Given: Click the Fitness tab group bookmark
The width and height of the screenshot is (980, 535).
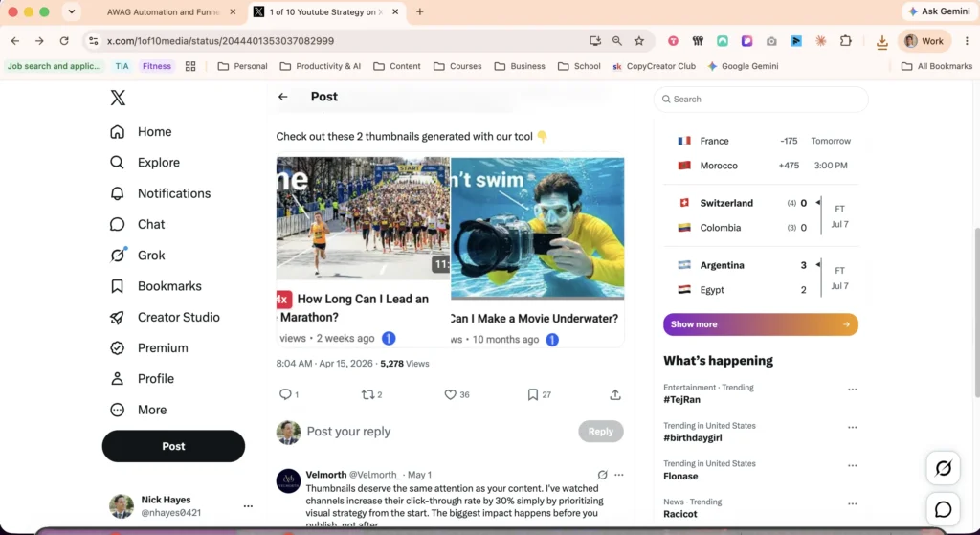Looking at the screenshot, I should pos(156,66).
